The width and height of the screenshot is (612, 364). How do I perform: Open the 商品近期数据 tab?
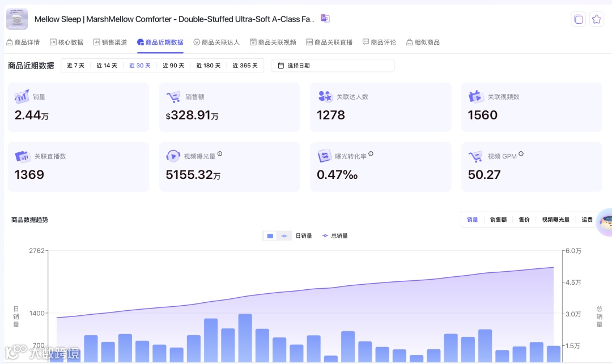tap(160, 42)
